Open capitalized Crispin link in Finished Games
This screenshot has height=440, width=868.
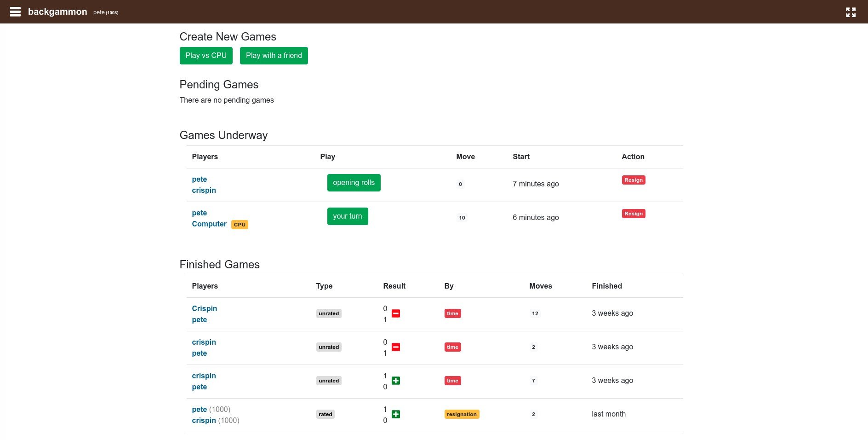[205, 309]
